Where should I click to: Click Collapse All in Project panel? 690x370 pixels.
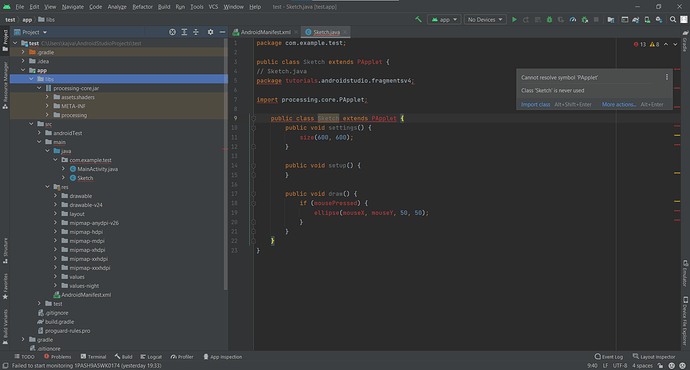click(x=196, y=32)
